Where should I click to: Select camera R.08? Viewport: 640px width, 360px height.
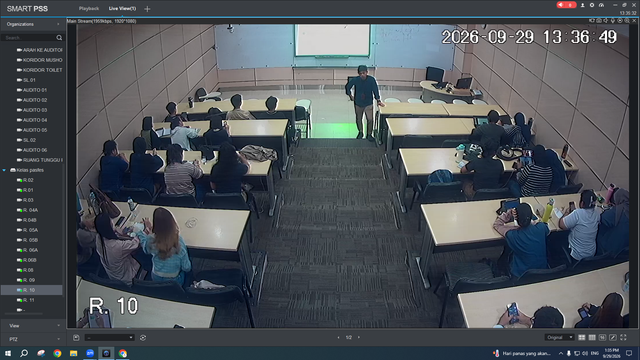click(x=25, y=270)
